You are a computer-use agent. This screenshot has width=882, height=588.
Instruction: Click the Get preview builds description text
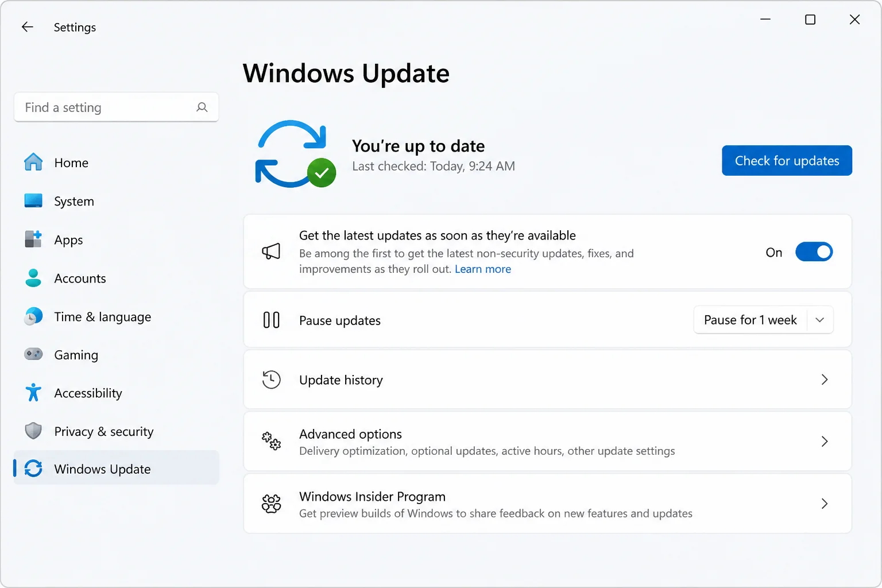(496, 513)
